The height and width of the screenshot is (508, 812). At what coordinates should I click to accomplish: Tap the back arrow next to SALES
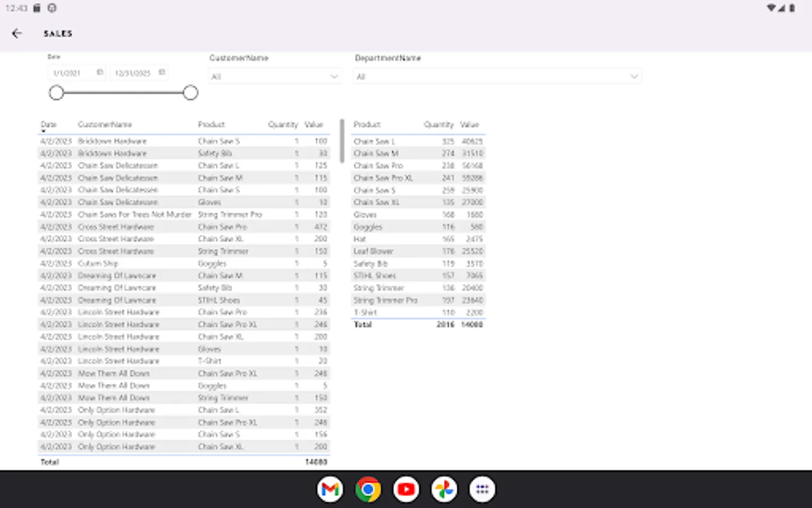click(x=17, y=34)
